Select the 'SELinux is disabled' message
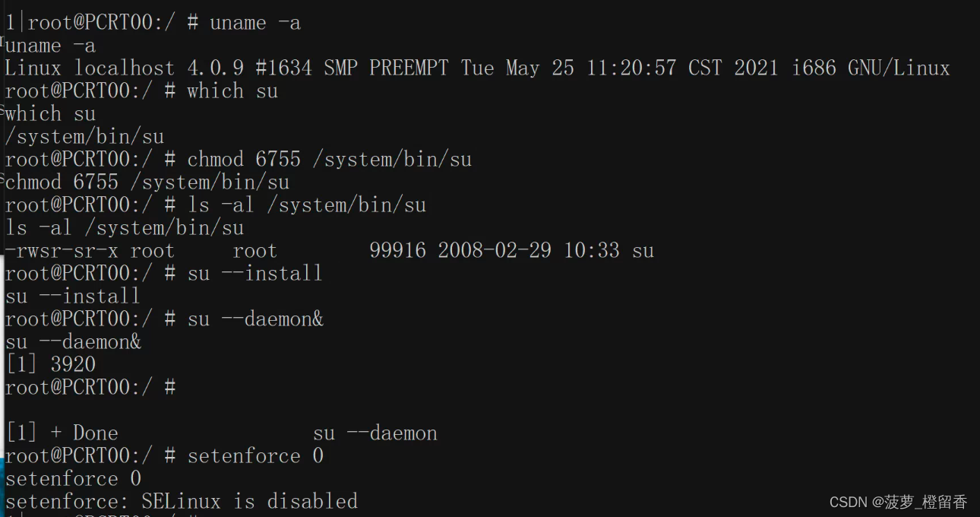The height and width of the screenshot is (517, 980). tap(249, 502)
